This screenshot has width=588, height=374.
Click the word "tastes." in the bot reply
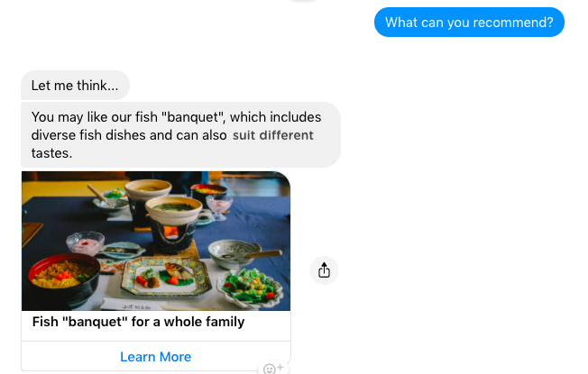pyautogui.click(x=51, y=153)
